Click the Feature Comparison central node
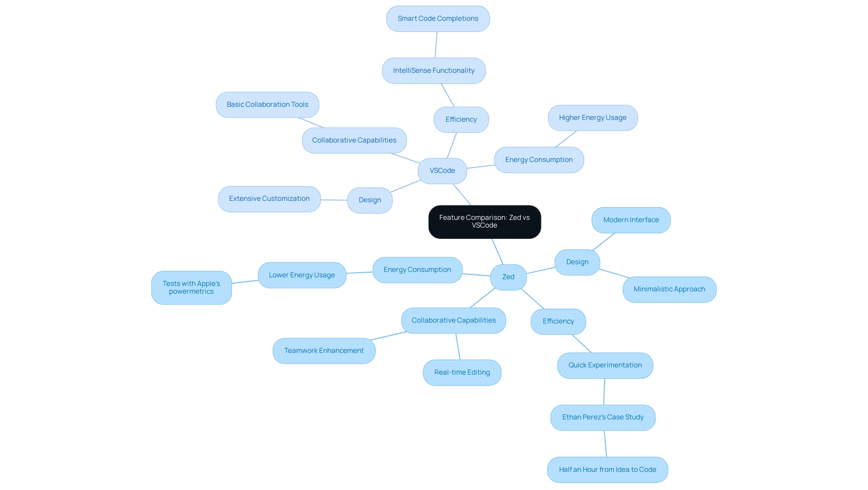This screenshot has height=490, width=868. [485, 221]
